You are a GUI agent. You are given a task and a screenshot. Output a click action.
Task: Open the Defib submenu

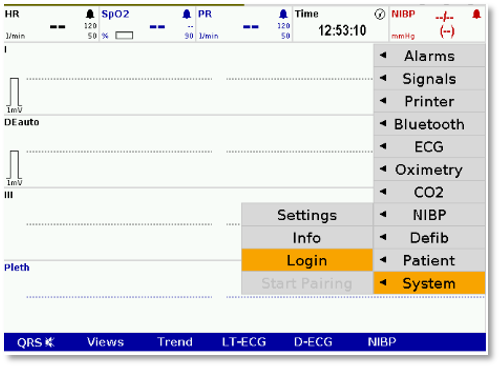(429, 238)
